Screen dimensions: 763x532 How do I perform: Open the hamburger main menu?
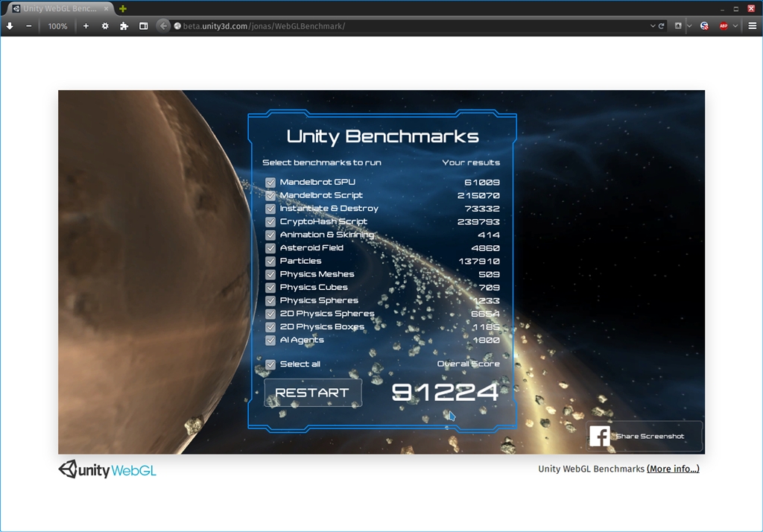point(753,26)
